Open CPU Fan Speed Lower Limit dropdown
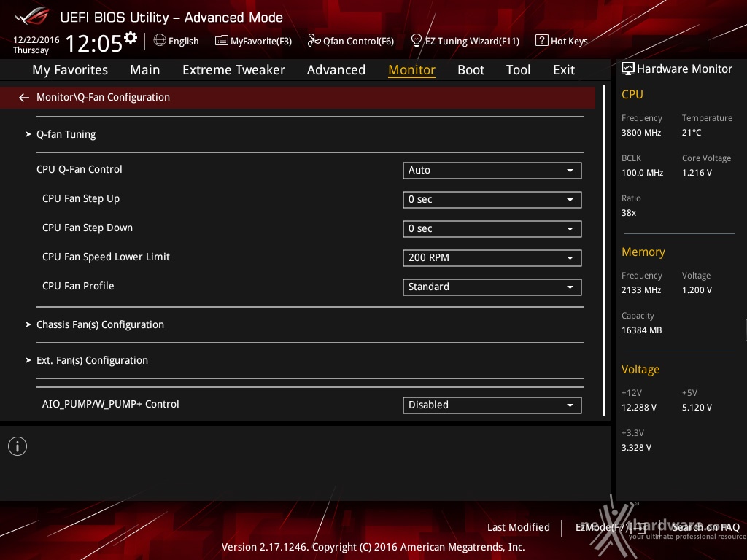This screenshot has width=747, height=560. pyautogui.click(x=492, y=257)
